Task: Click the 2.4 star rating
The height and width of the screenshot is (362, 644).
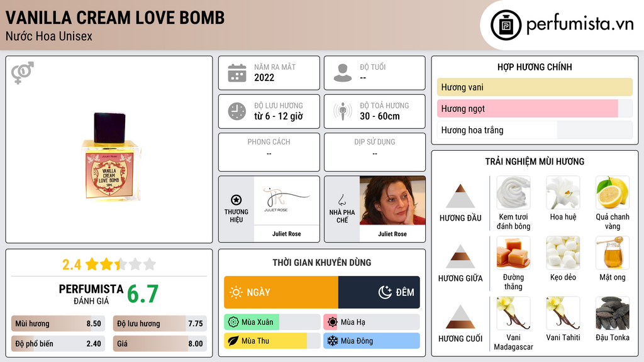Action: click(x=109, y=265)
